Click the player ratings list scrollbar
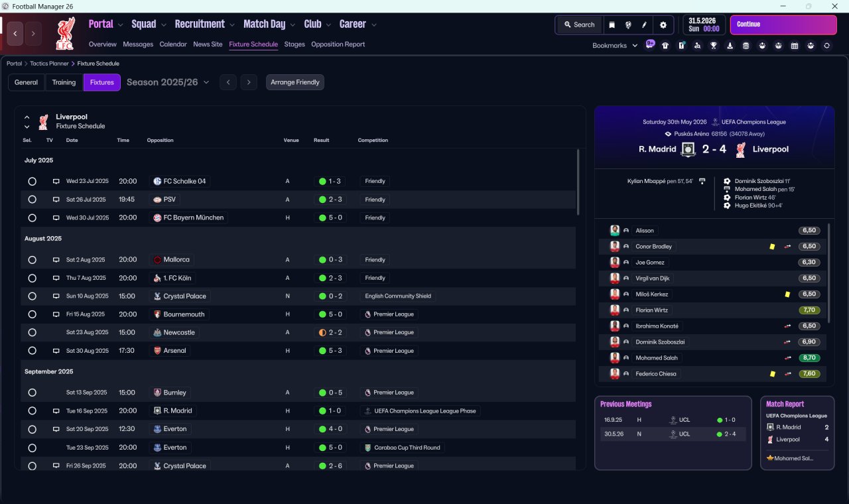Viewport: 849px width, 504px height. pyautogui.click(x=829, y=273)
